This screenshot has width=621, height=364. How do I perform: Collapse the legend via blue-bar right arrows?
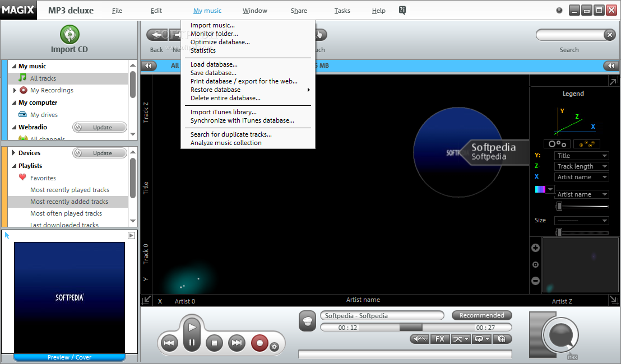pyautogui.click(x=611, y=66)
